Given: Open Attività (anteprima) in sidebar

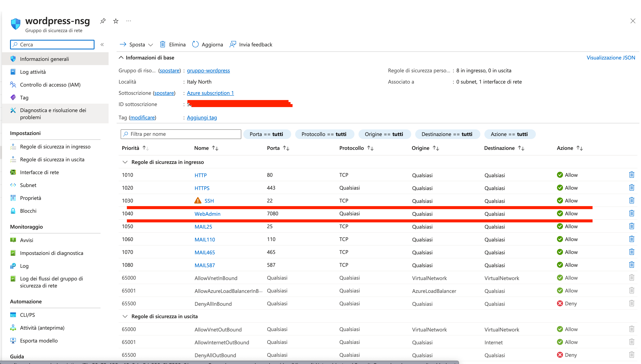Looking at the screenshot, I should tap(55, 328).
